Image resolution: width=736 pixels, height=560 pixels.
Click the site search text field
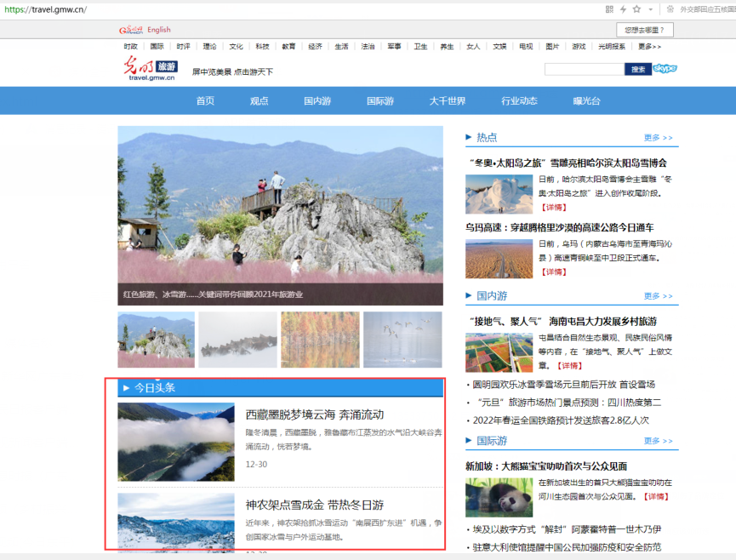585,70
